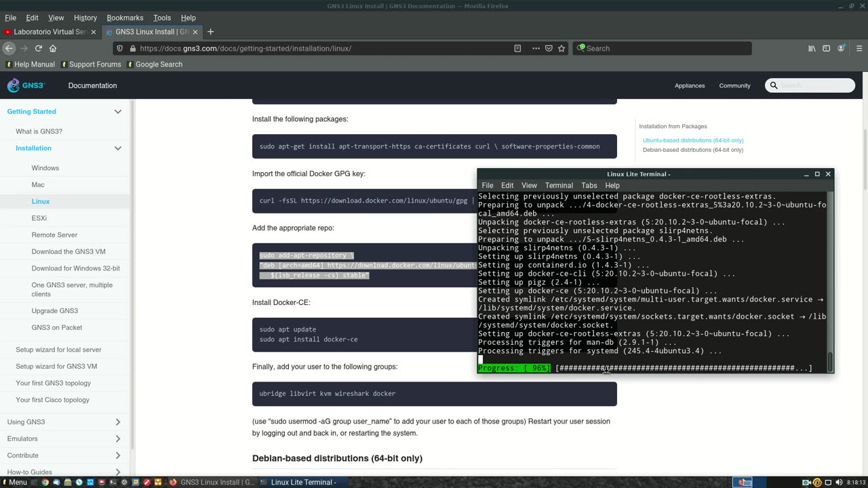Open the Firefox File menu
This screenshot has width=868, height=488.
pos(11,18)
